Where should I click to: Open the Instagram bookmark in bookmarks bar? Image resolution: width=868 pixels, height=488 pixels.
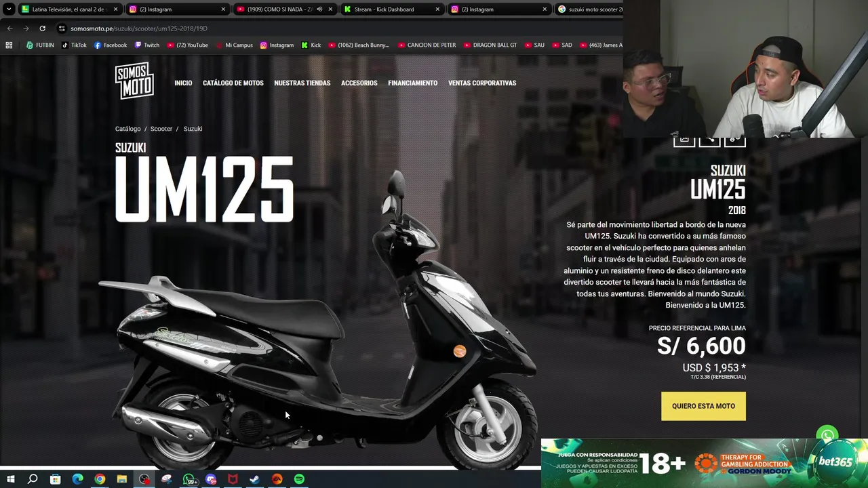(x=277, y=45)
